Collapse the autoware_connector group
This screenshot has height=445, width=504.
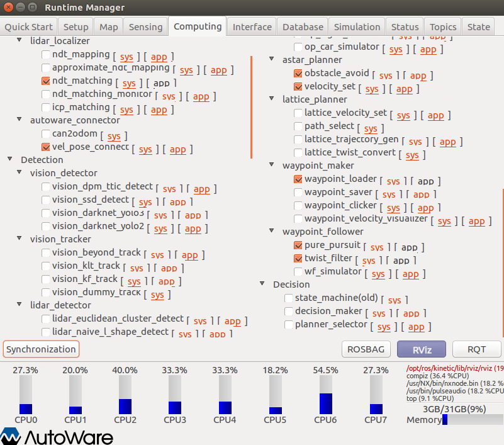[x=20, y=120]
